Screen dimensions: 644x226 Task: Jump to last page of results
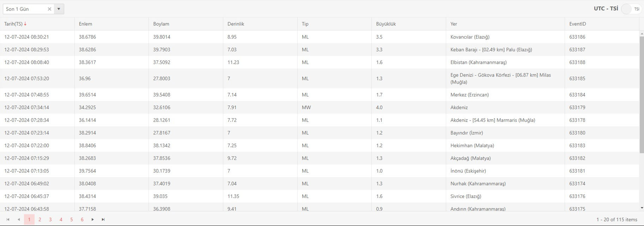[x=103, y=220]
